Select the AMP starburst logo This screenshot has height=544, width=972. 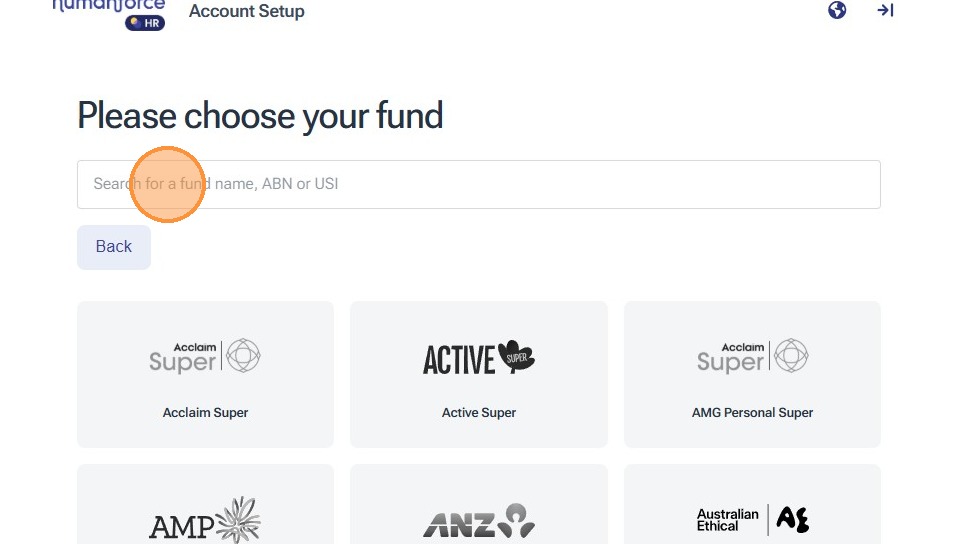(x=237, y=521)
